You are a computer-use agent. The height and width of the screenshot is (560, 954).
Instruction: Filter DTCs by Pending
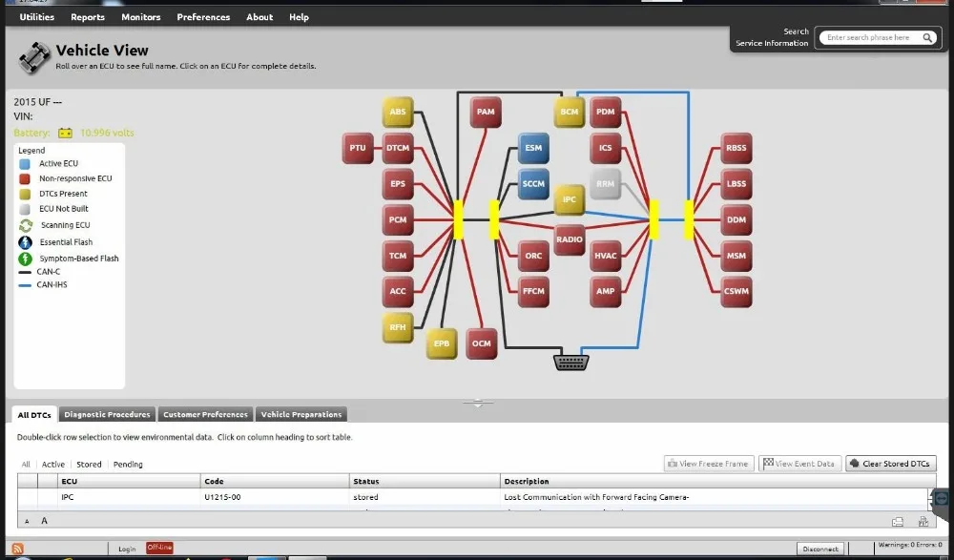(128, 465)
